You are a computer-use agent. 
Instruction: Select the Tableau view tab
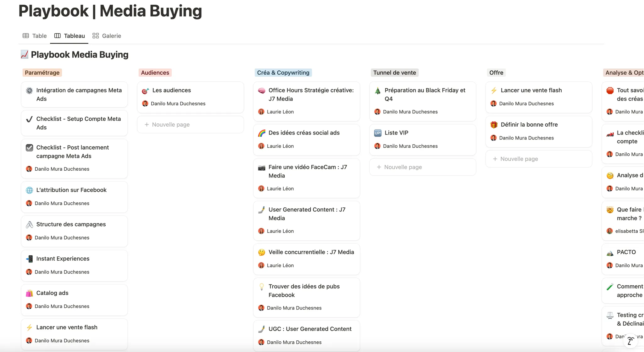click(x=69, y=36)
